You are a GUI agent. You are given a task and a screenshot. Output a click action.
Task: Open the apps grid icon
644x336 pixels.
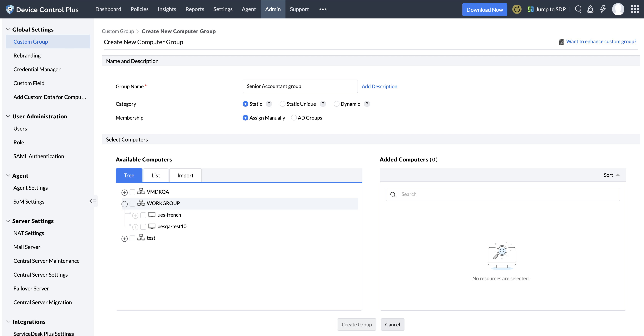pos(635,9)
